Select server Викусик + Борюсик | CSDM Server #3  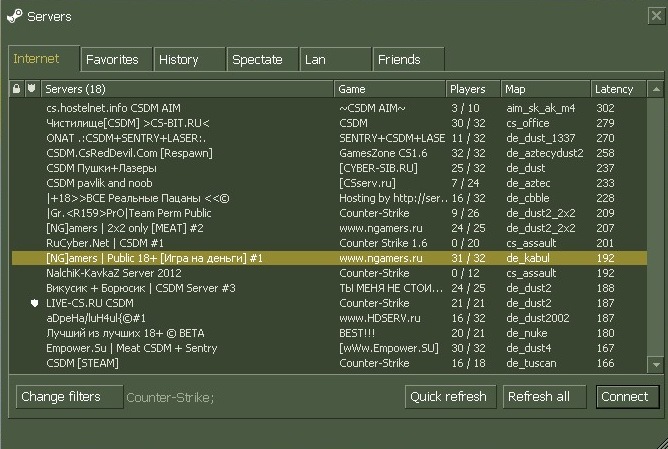tap(329, 288)
